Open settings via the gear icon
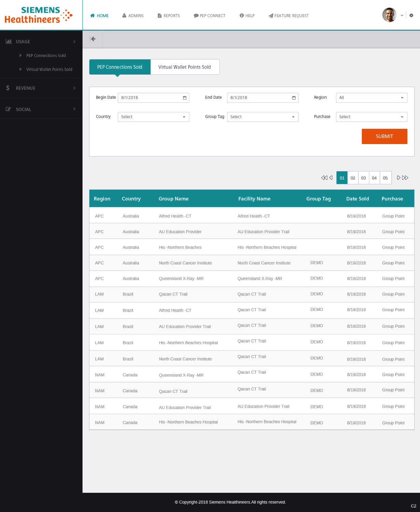 coord(411,15)
